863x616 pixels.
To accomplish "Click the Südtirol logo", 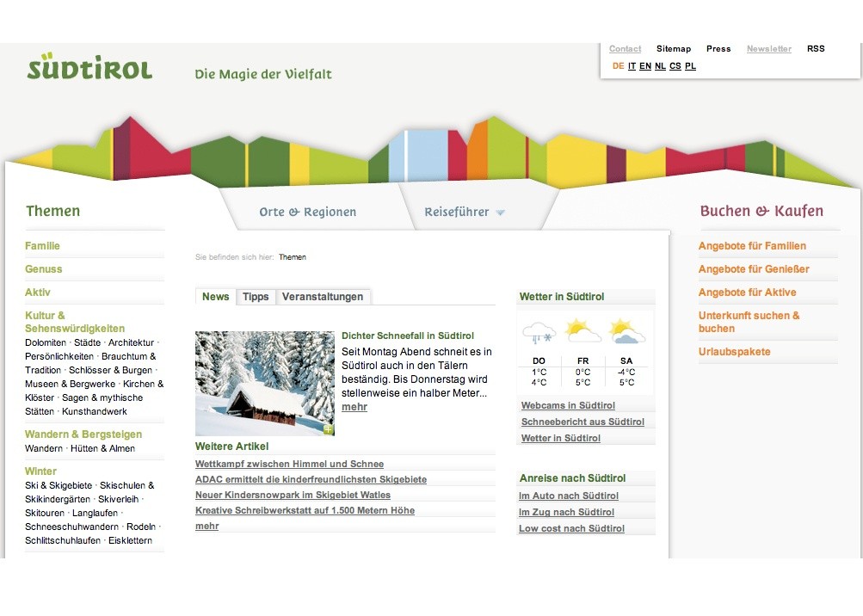I will click(89, 67).
